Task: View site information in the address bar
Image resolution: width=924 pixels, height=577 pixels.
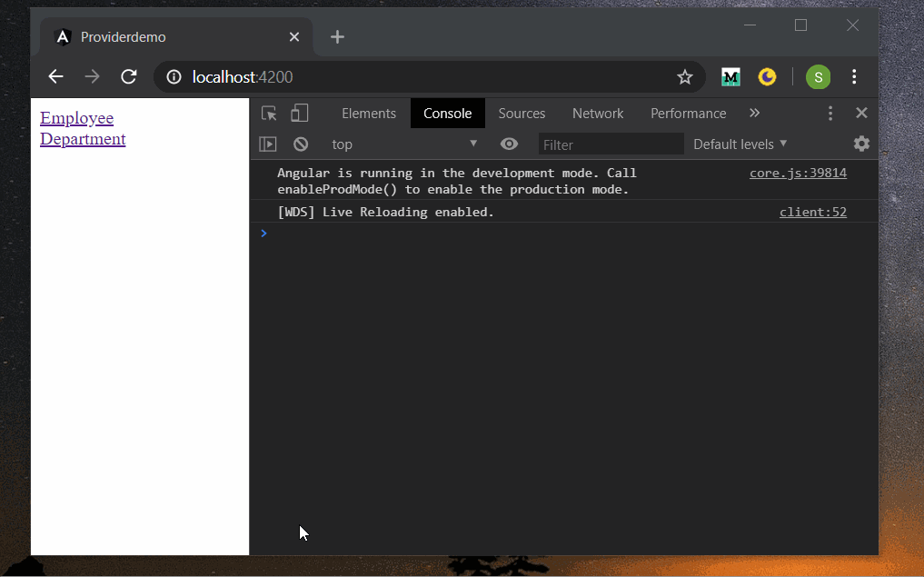Action: pos(173,76)
